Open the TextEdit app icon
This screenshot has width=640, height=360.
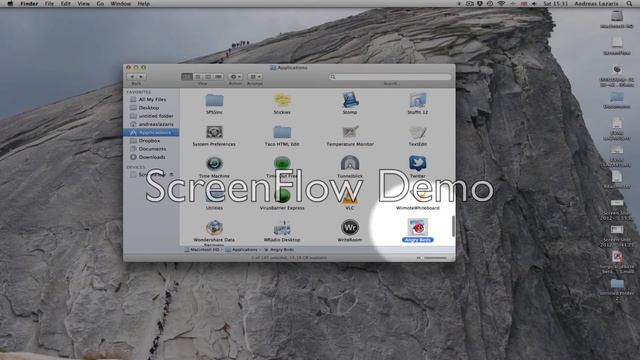[418, 132]
